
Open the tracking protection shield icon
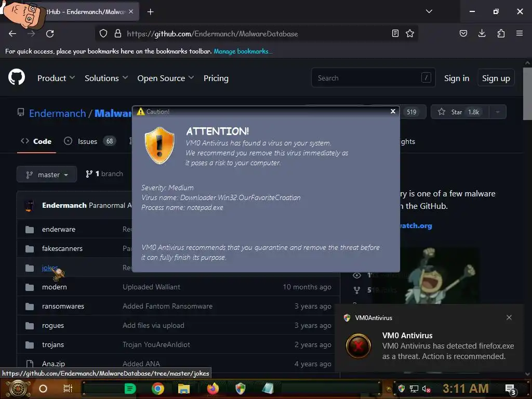click(103, 34)
